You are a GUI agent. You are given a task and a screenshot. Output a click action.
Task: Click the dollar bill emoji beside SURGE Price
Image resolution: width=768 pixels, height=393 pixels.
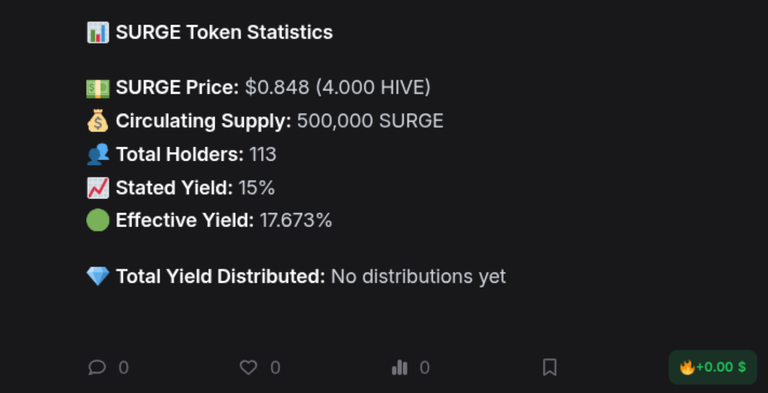click(98, 88)
